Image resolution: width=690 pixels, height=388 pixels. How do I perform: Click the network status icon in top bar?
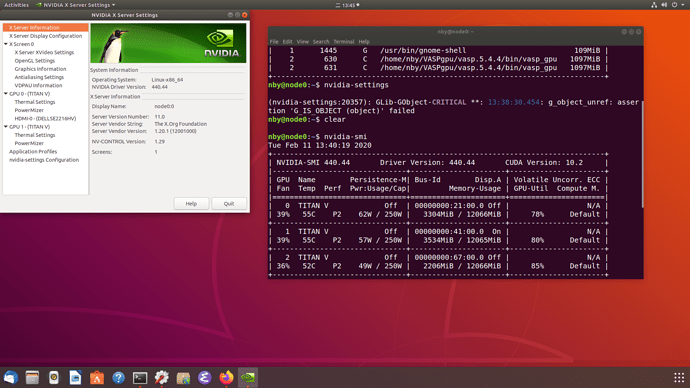point(654,5)
